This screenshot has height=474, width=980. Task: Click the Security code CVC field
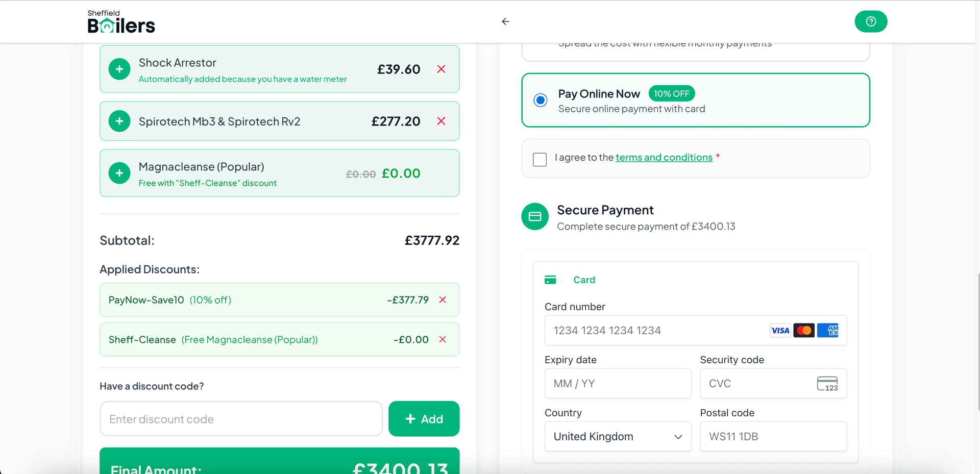(761, 383)
